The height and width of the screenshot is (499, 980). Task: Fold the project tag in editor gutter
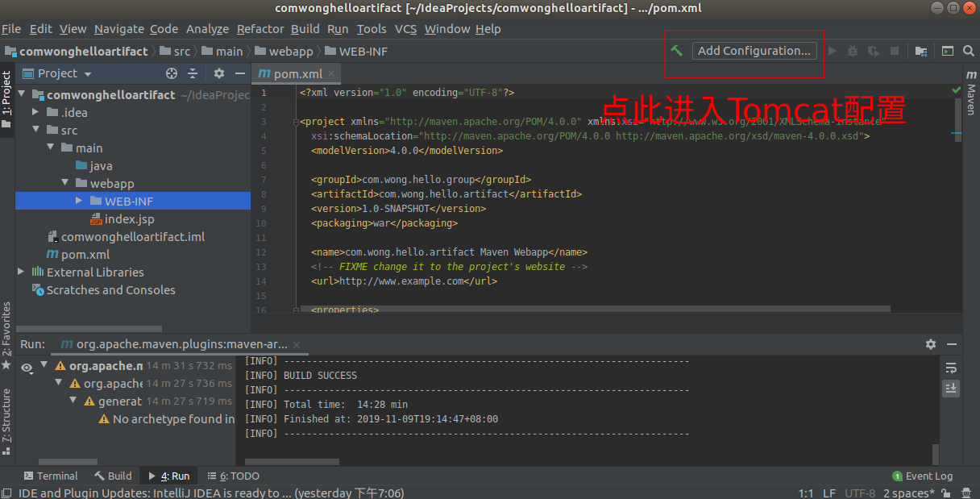click(295, 123)
